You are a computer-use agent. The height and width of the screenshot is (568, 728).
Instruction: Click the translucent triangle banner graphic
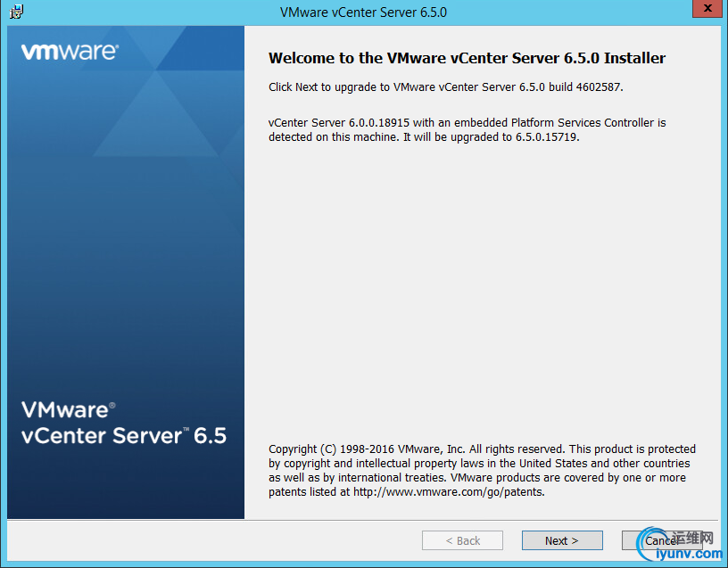pyautogui.click(x=156, y=112)
